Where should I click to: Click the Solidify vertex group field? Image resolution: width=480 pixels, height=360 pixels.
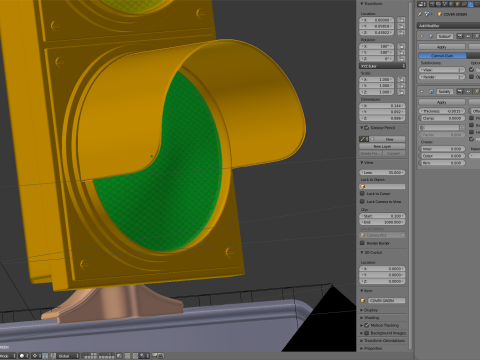click(x=439, y=128)
